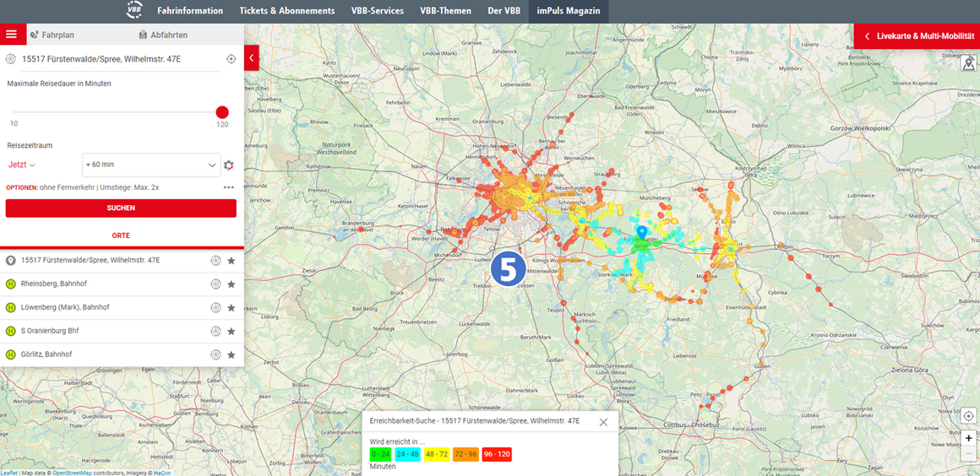Click the address input field
Screen dimensions: 980x476
122,59
